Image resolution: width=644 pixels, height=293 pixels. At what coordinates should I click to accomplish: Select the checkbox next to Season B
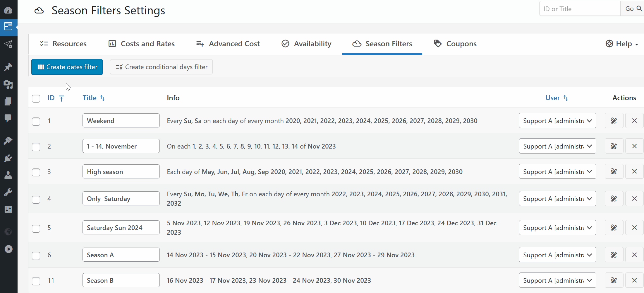(x=36, y=281)
